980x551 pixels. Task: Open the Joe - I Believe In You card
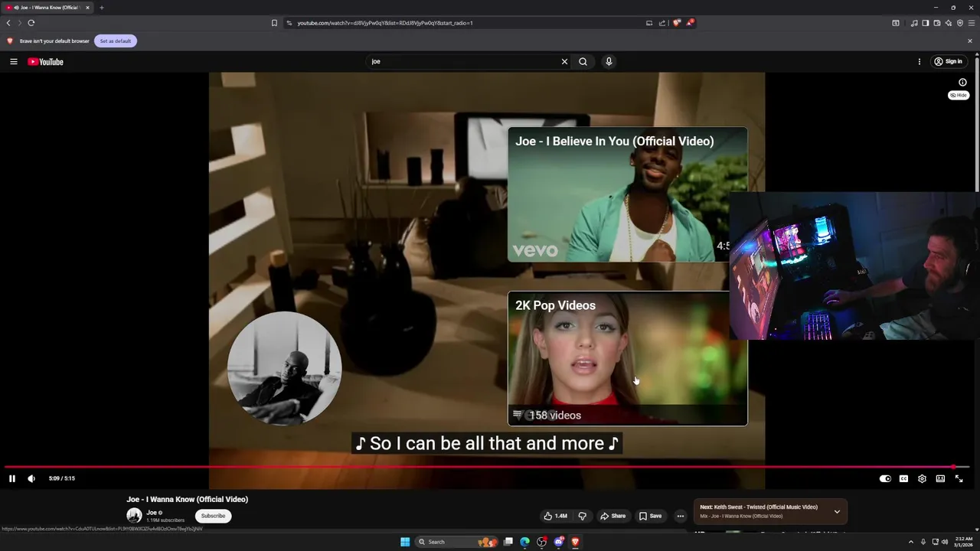click(627, 195)
